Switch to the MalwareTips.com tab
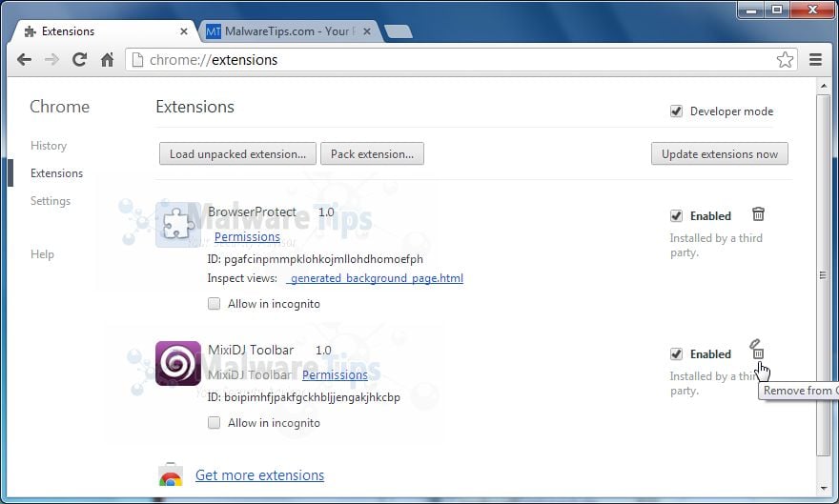The height and width of the screenshot is (504, 839). pos(289,31)
